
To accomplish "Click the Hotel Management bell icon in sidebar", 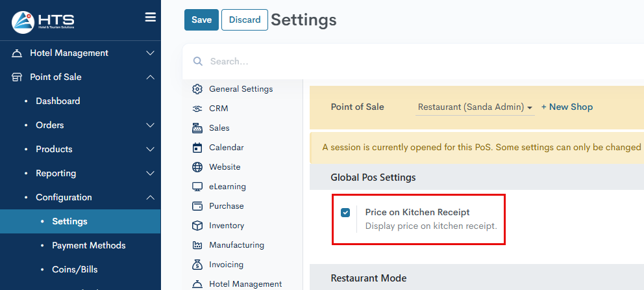I will (18, 53).
